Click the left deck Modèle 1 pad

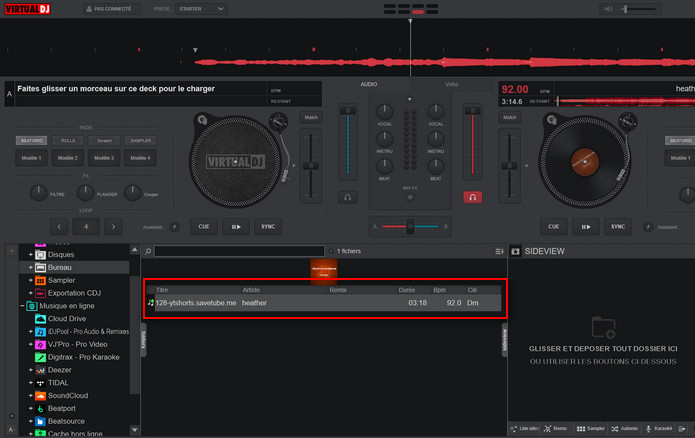[31, 158]
